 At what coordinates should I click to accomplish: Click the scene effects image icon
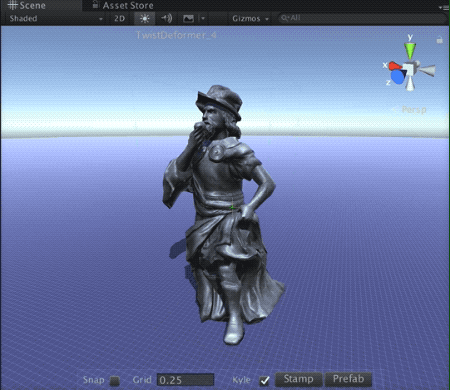189,19
